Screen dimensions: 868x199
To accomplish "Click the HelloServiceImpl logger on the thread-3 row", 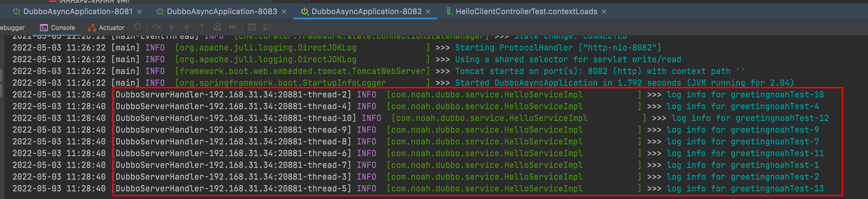I will click(x=485, y=177).
